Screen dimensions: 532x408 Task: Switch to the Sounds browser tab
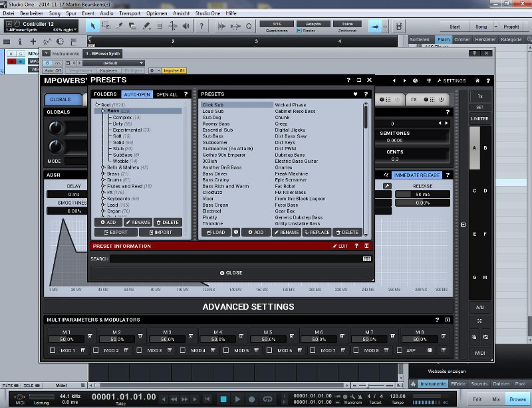[x=479, y=384]
